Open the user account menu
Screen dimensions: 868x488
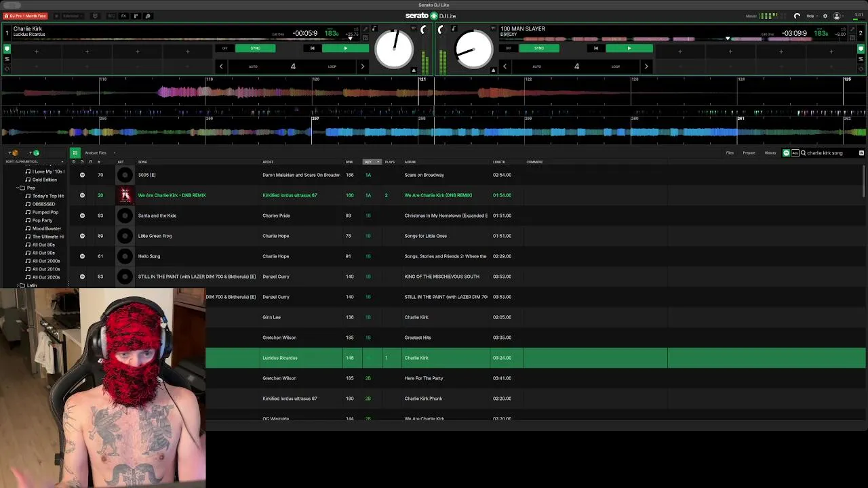pyautogui.click(x=839, y=16)
